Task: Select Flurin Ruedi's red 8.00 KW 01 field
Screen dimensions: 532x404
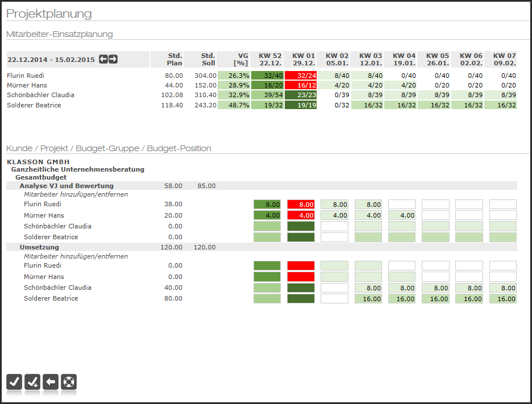Action: (x=301, y=204)
